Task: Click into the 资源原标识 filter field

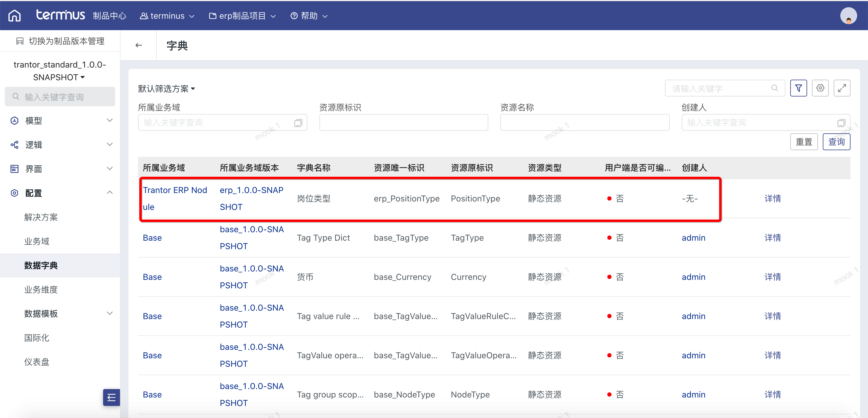Action: (x=403, y=123)
